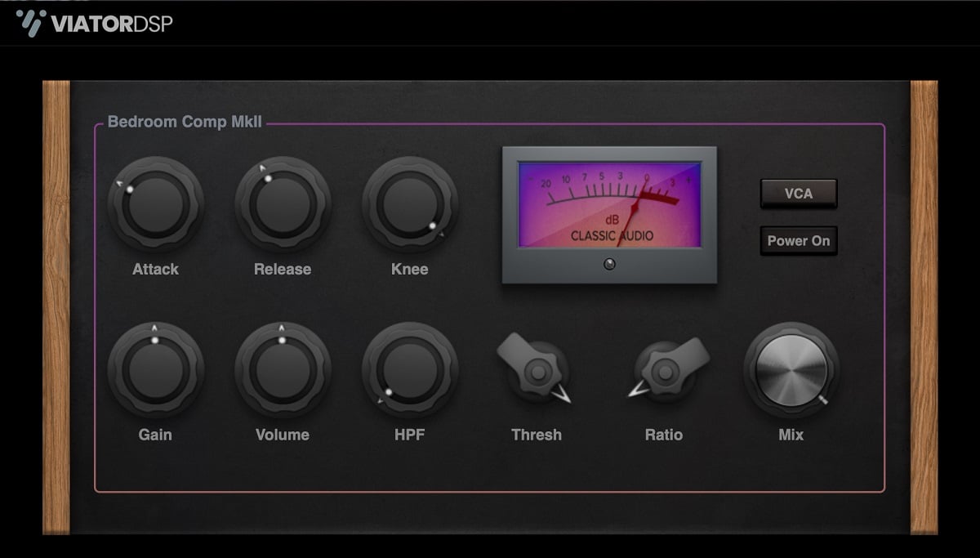Click the Release knob
This screenshot has width=980, height=558.
(x=283, y=204)
